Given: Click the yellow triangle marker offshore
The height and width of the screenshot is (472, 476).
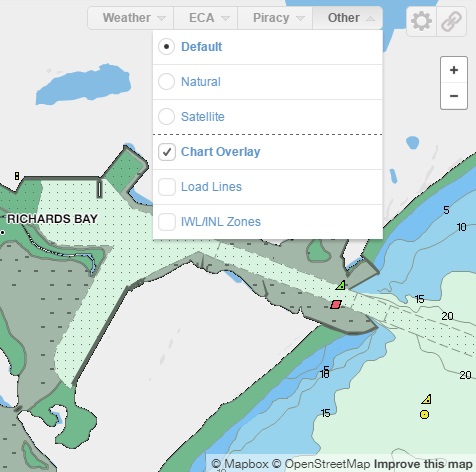Looking at the screenshot, I should click(x=427, y=399).
